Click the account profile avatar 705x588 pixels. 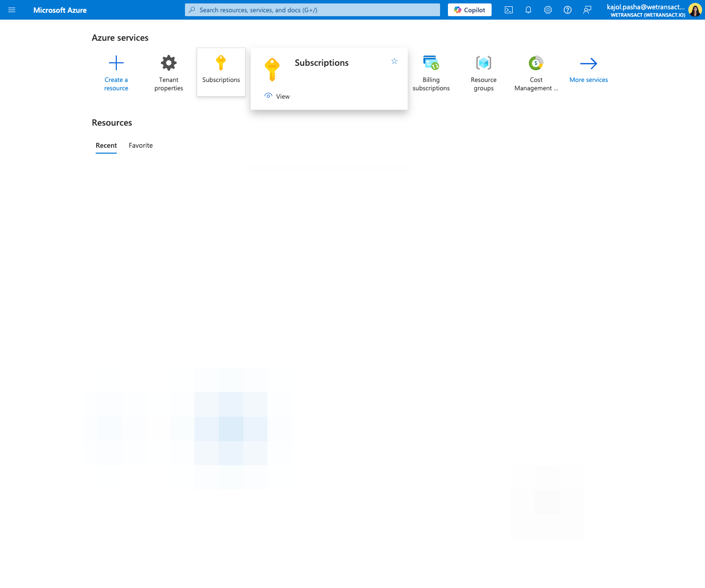pyautogui.click(x=695, y=10)
